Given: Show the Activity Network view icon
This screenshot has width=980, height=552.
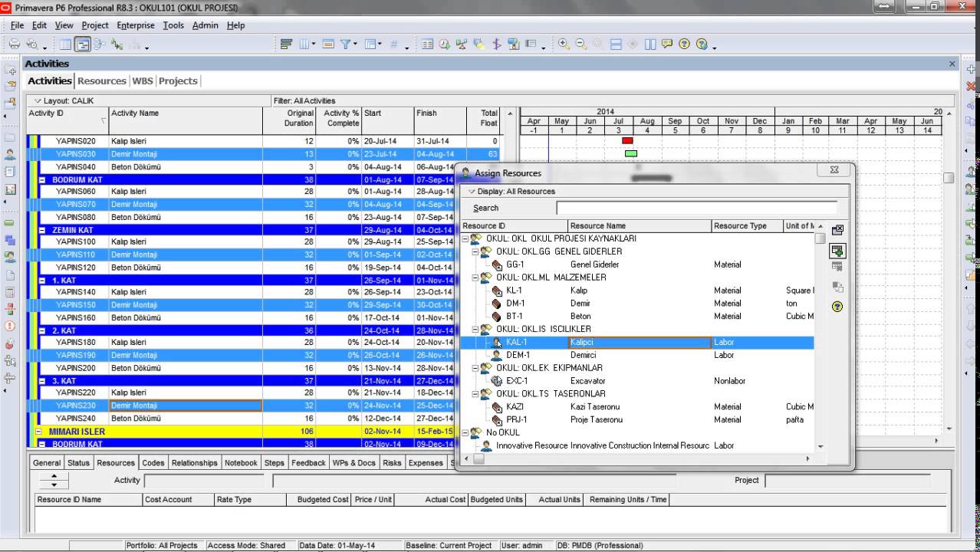Looking at the screenshot, I should pyautogui.click(x=100, y=44).
